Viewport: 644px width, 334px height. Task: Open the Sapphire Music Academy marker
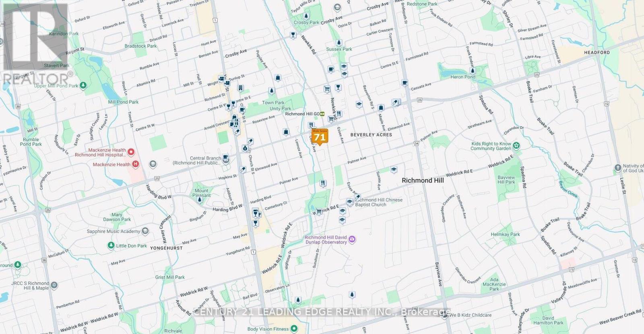tap(145, 231)
